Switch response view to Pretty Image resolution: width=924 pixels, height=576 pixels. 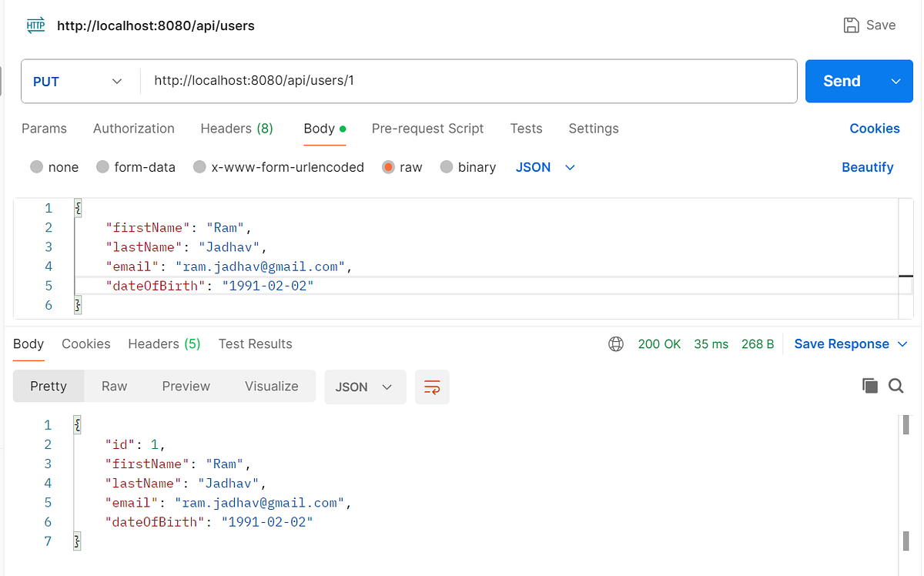[49, 387]
